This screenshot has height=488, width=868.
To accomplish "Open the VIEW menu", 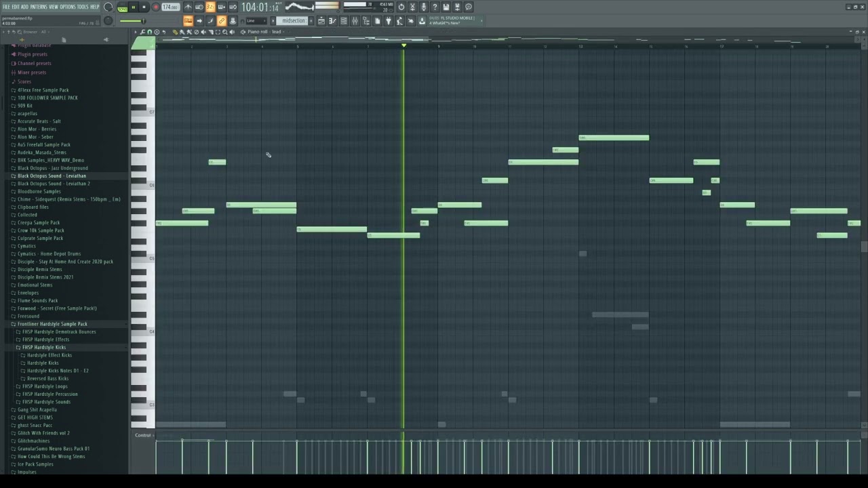I will tap(54, 7).
